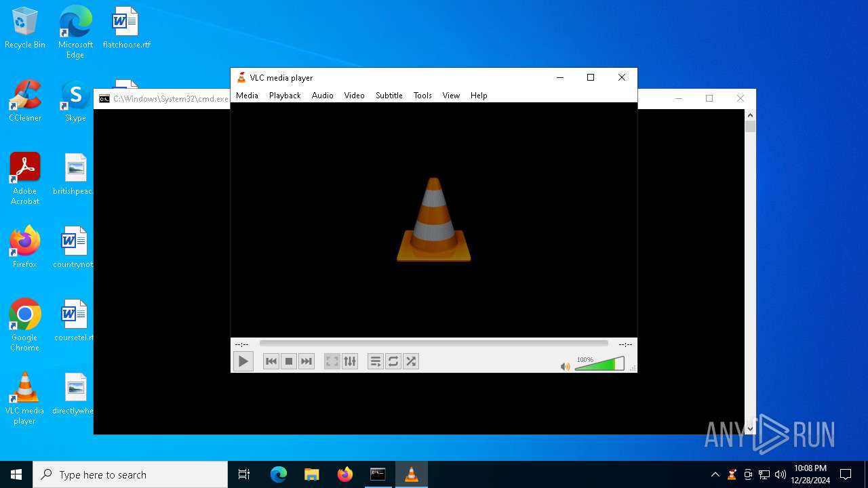Select Microsoft Edge desktop shortcut
This screenshot has height=488, width=868.
pyautogui.click(x=75, y=33)
